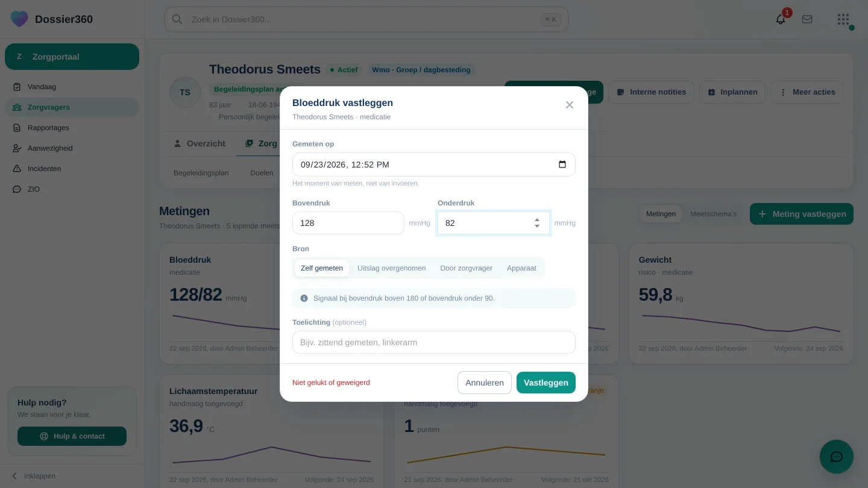This screenshot has height=488, width=868.
Task: Open Vandaag in the sidebar
Action: point(72,87)
